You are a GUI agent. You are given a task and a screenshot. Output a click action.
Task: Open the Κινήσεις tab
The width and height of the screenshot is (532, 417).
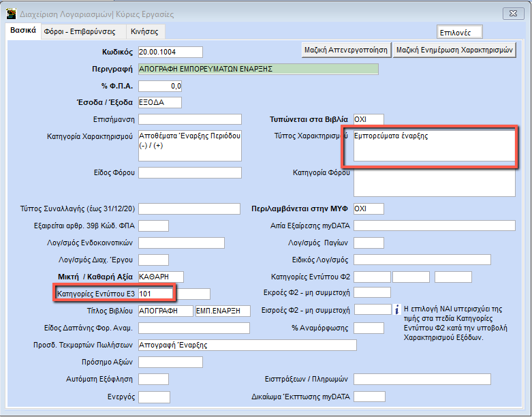[144, 31]
